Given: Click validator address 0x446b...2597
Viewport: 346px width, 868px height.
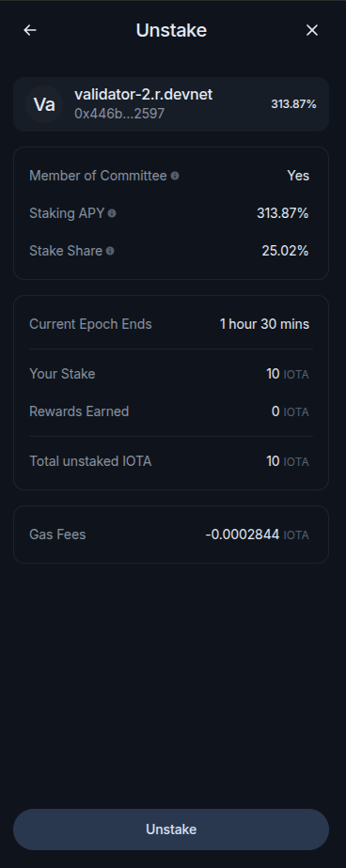Looking at the screenshot, I should click(119, 114).
